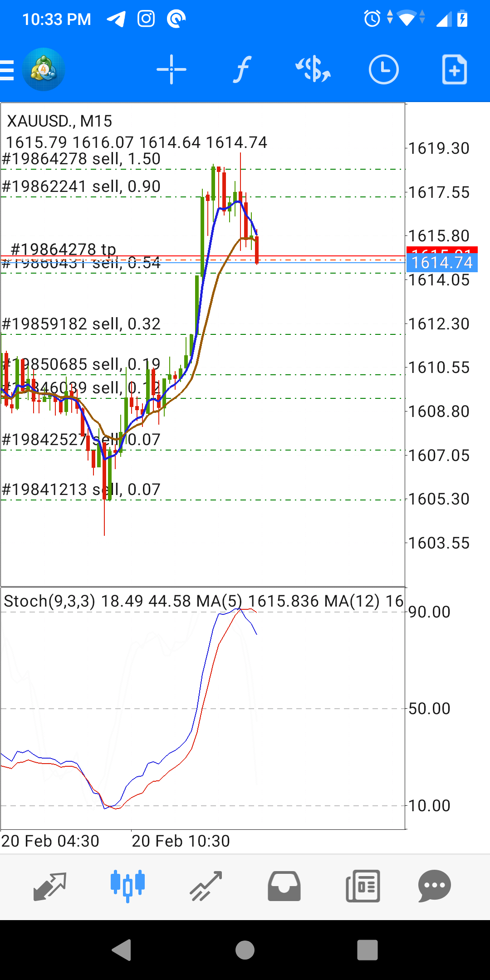490x980 pixels.
Task: Open the History inbox tab
Action: pos(284,886)
